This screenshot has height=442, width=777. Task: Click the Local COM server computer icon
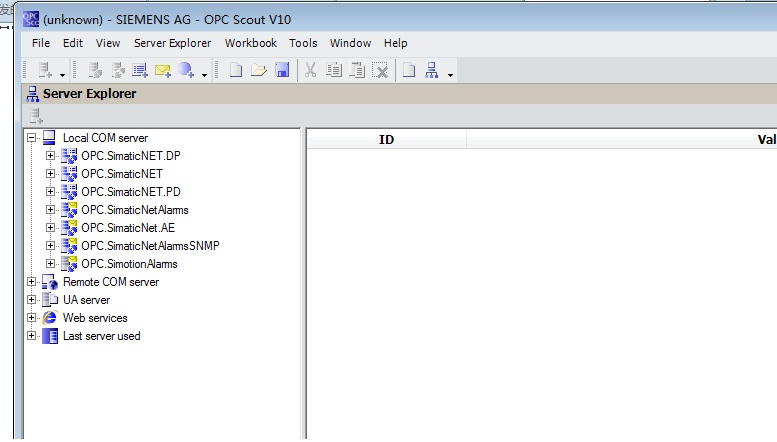tap(49, 138)
